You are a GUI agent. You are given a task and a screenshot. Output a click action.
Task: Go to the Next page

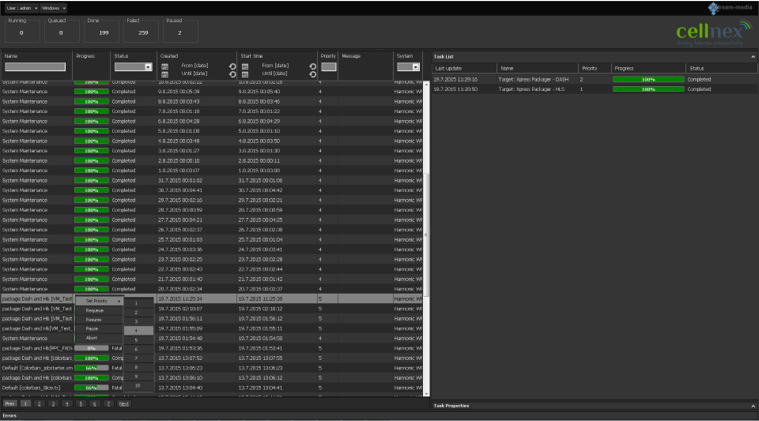[x=124, y=404]
